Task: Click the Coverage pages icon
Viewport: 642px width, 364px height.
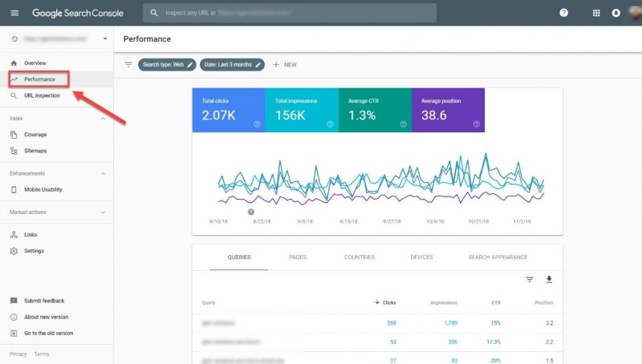Action: 14,135
